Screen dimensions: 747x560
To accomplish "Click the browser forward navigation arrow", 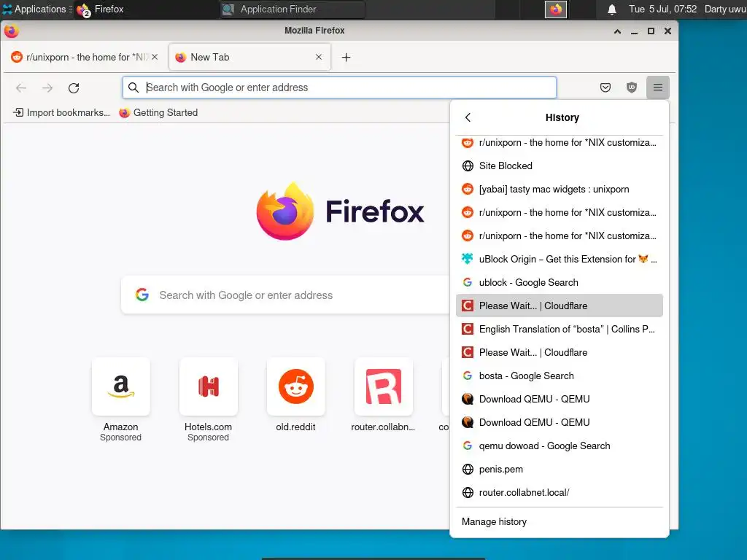I will (47, 87).
